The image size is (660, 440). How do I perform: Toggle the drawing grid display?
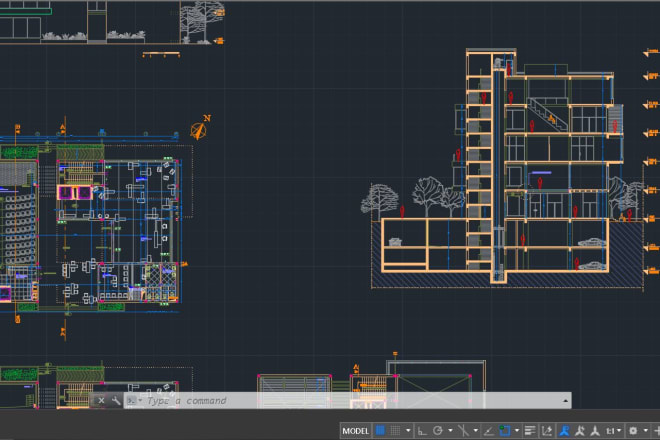[380, 430]
